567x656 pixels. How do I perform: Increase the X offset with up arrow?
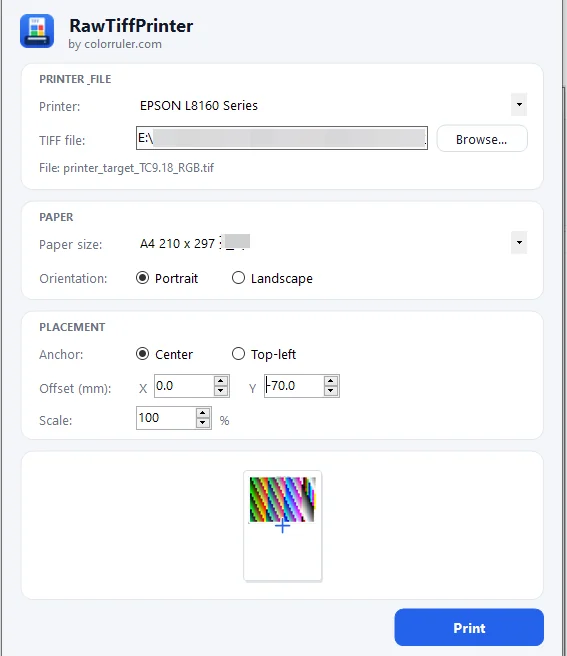(221, 381)
